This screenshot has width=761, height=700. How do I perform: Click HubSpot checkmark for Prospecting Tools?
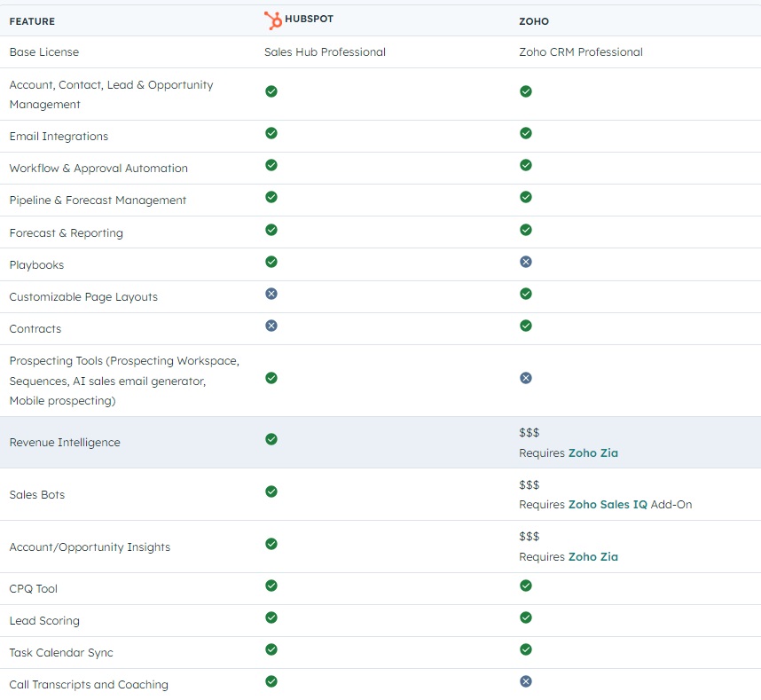pyautogui.click(x=271, y=378)
